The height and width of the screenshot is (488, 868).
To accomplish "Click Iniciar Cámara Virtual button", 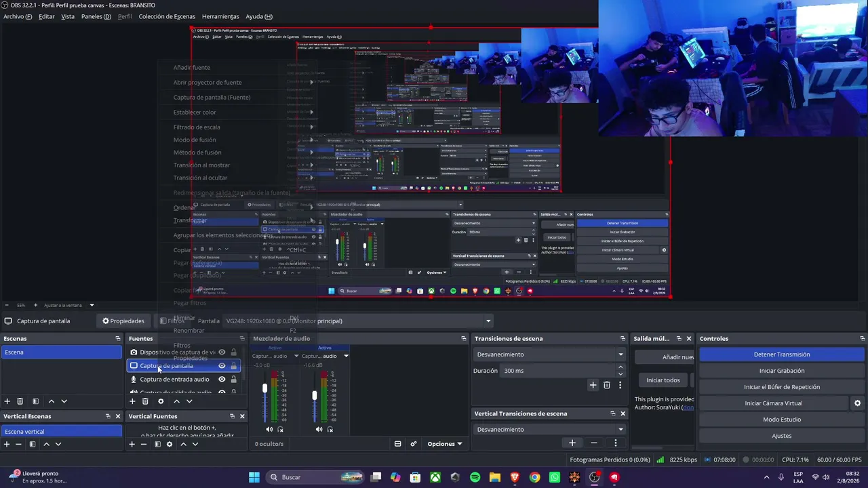I will point(774,403).
